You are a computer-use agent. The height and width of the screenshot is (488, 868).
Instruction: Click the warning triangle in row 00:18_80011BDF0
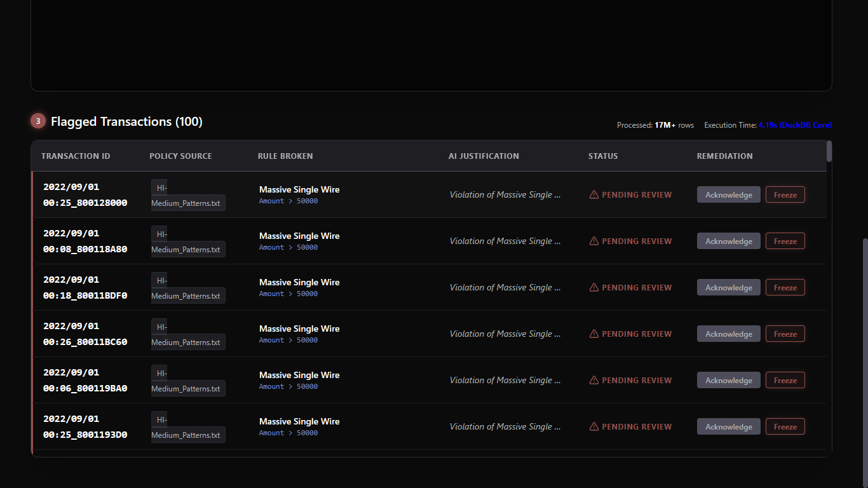tap(594, 287)
